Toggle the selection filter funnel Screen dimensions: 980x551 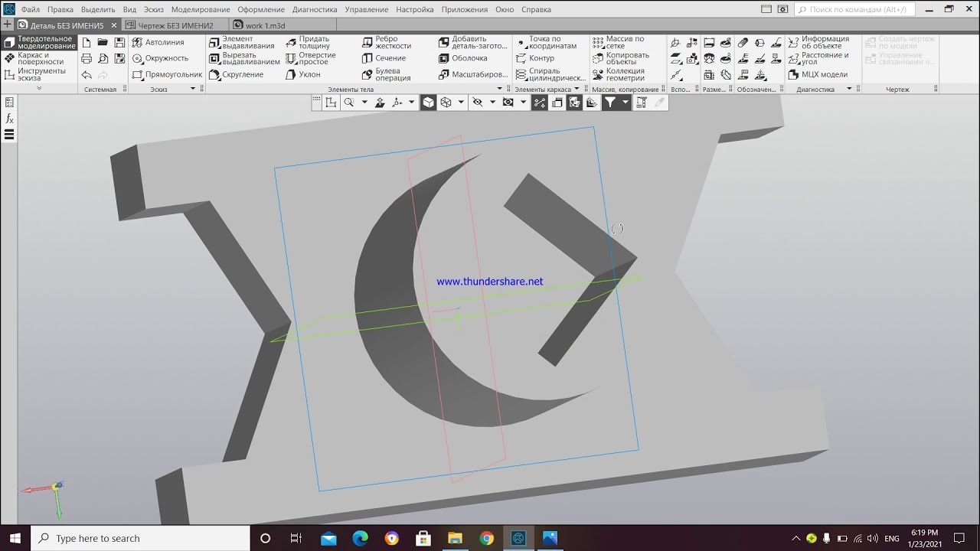click(610, 103)
